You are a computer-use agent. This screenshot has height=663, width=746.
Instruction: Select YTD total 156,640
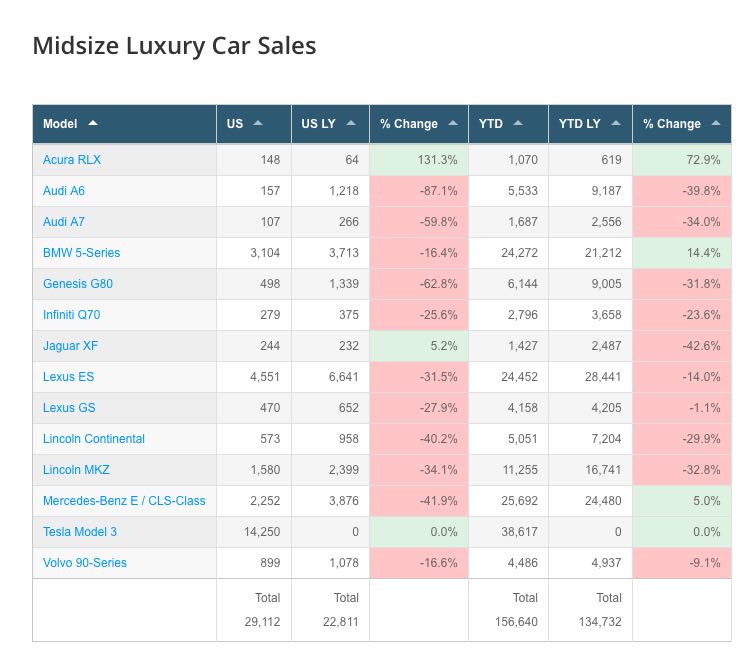(516, 622)
